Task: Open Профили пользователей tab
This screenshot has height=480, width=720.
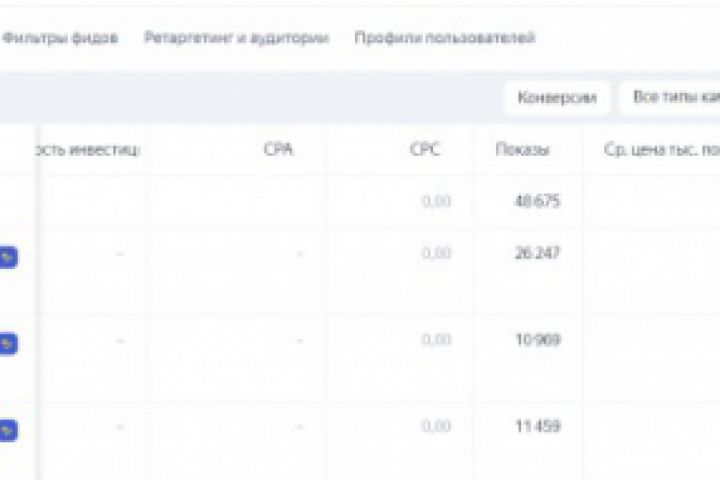Action: point(444,39)
